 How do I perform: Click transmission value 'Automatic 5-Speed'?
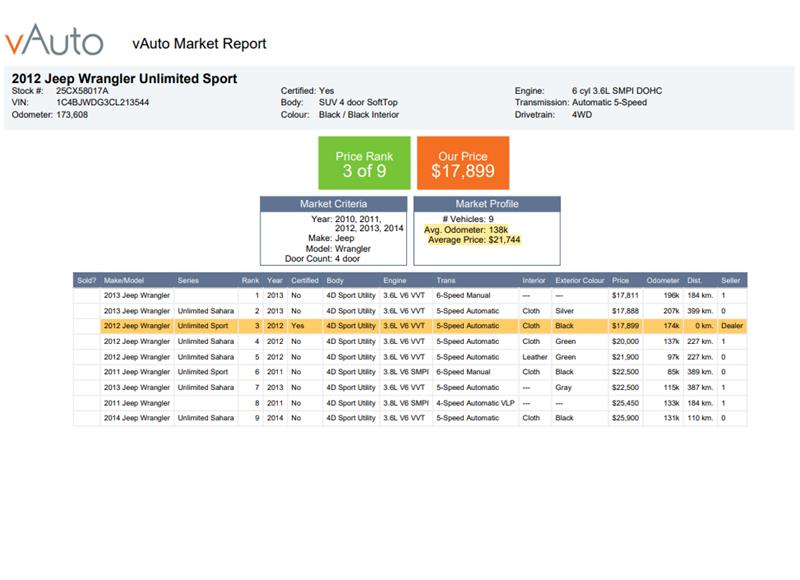609,102
